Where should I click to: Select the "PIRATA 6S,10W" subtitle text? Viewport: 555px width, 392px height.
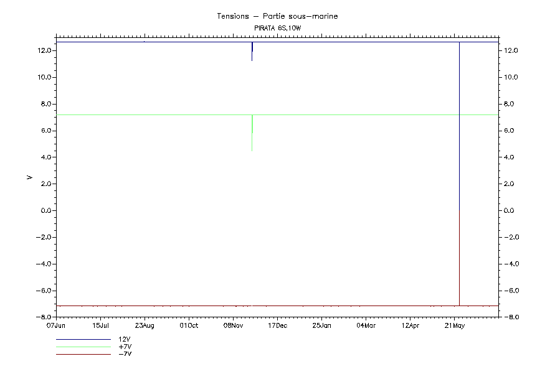point(277,28)
